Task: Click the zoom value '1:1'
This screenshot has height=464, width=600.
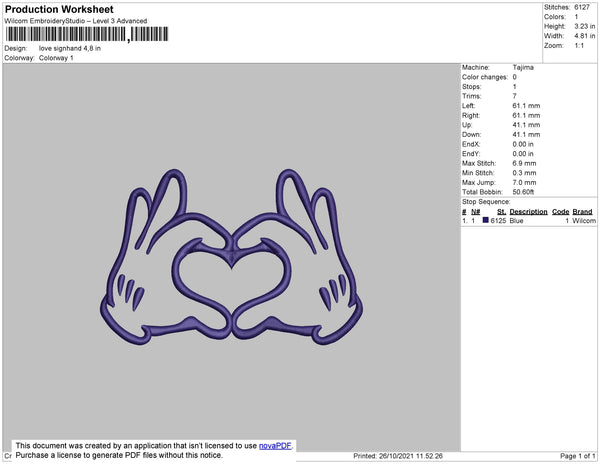Action: (579, 46)
